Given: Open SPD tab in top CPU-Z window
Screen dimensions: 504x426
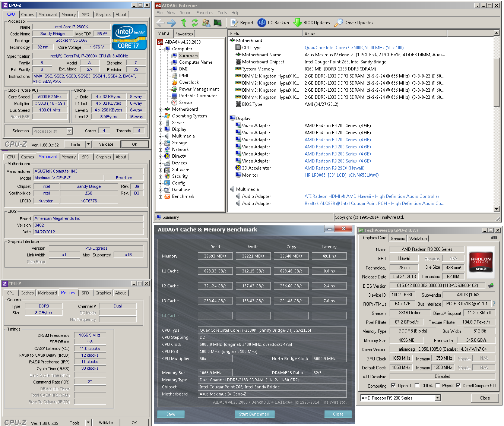Looking at the screenshot, I should 86,15.
